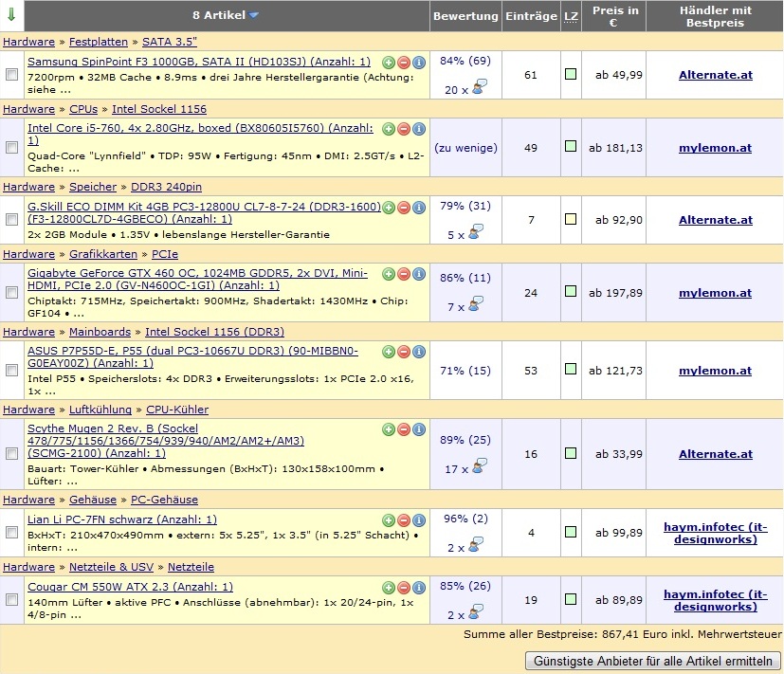Viewport: 784px width, 674px height.
Task: Open info icon for ASUS P7P55D-E
Action: (419, 352)
